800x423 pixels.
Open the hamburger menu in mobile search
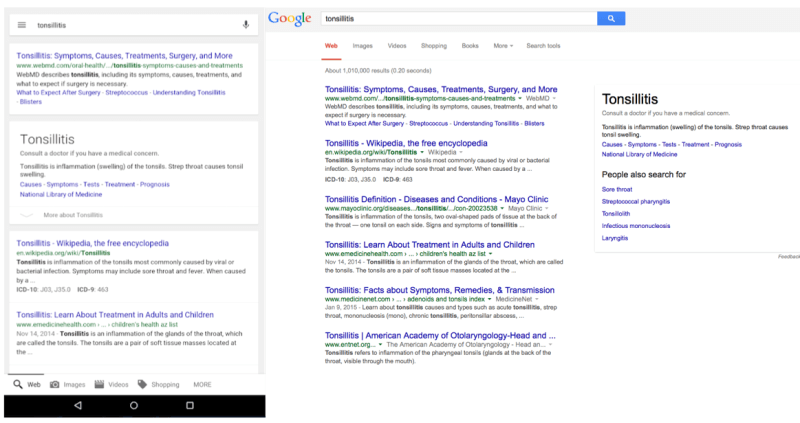coord(21,24)
